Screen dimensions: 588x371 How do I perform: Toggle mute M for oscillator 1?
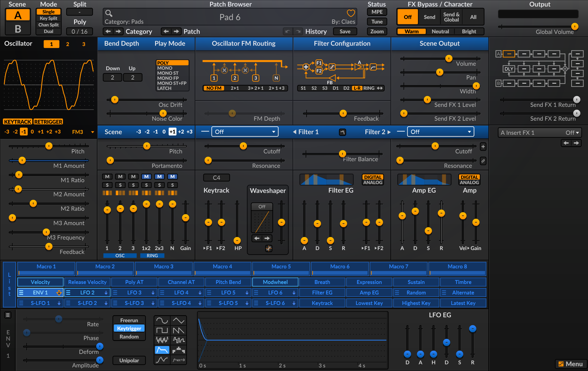107,177
